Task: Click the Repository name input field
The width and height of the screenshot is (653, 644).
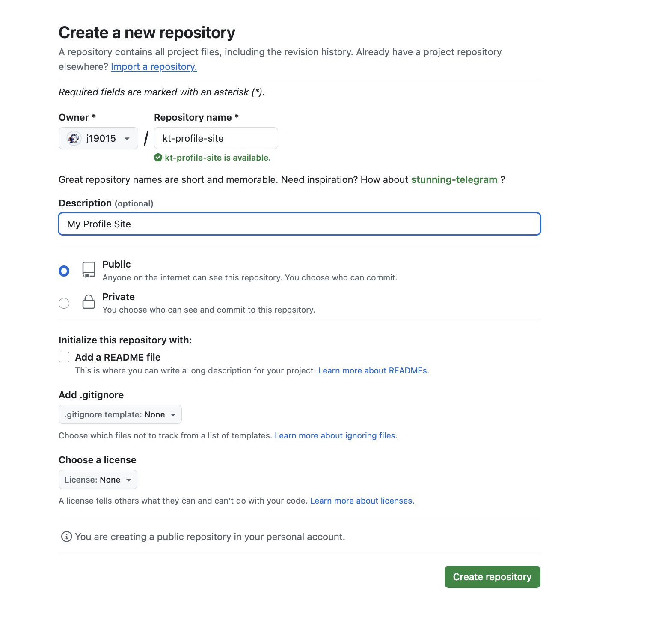Action: [216, 138]
